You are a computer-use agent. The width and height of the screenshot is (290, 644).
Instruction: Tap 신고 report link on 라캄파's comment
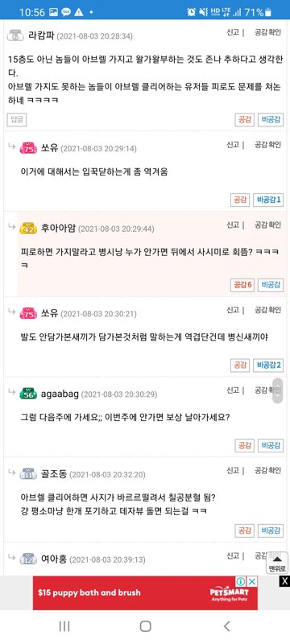pos(233,32)
